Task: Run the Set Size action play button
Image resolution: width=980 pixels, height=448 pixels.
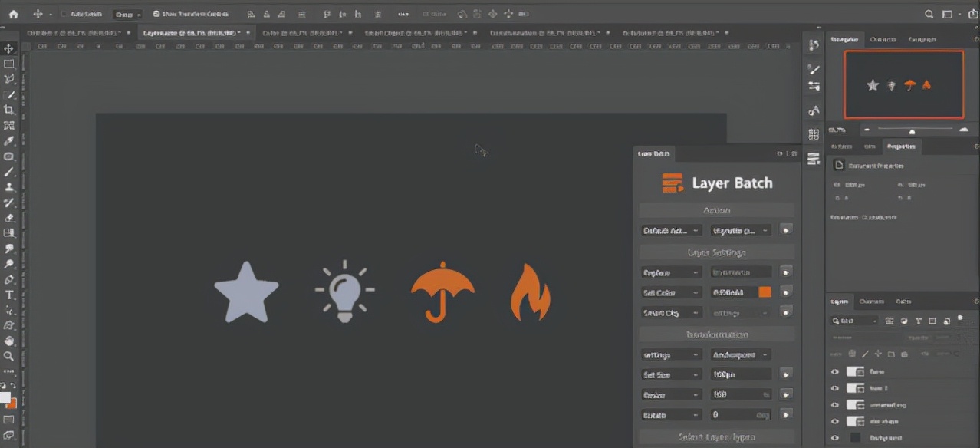Action: click(785, 374)
